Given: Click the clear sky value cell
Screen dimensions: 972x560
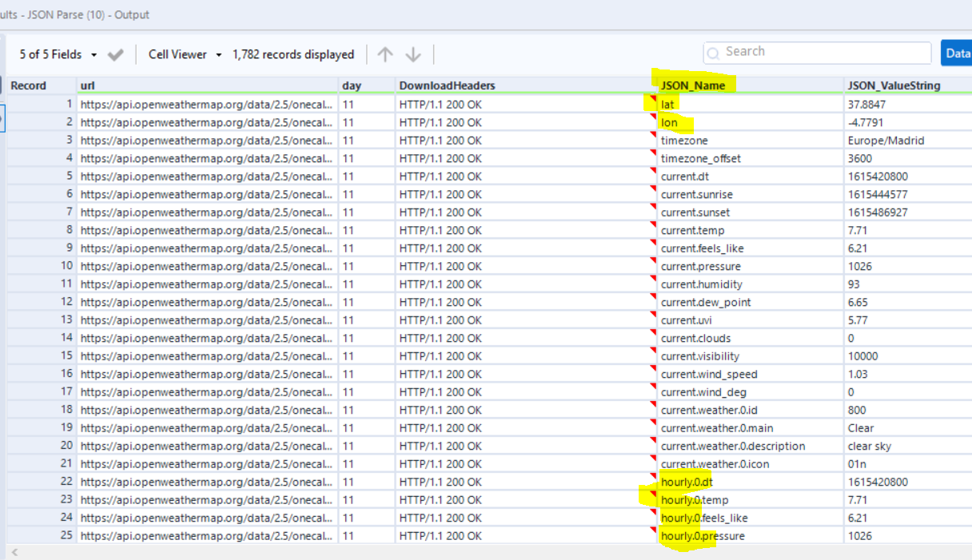Looking at the screenshot, I should click(x=907, y=446).
